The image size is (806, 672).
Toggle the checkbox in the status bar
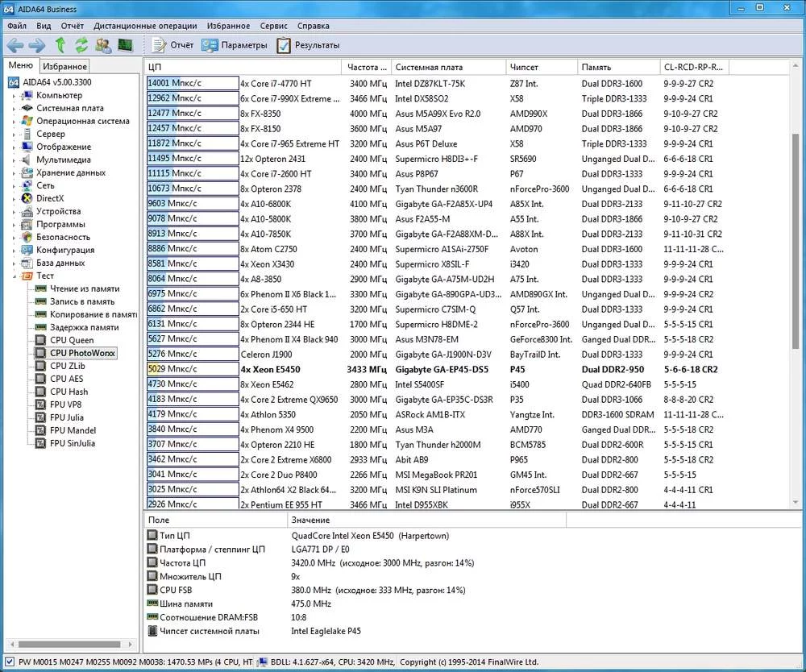click(9, 662)
